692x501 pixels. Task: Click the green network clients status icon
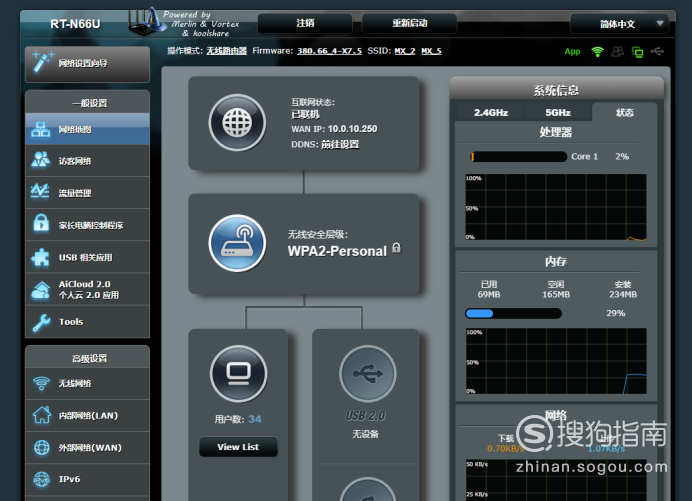coord(637,52)
